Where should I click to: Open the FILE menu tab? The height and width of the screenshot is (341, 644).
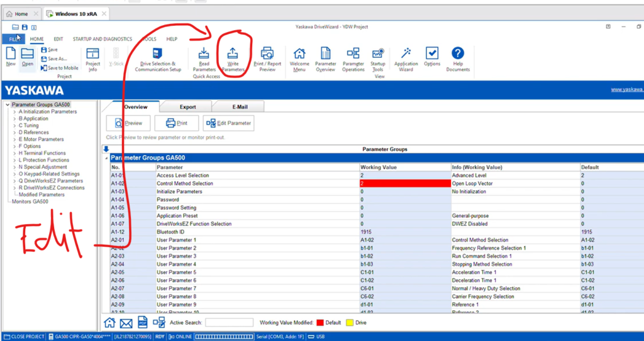[x=13, y=39]
